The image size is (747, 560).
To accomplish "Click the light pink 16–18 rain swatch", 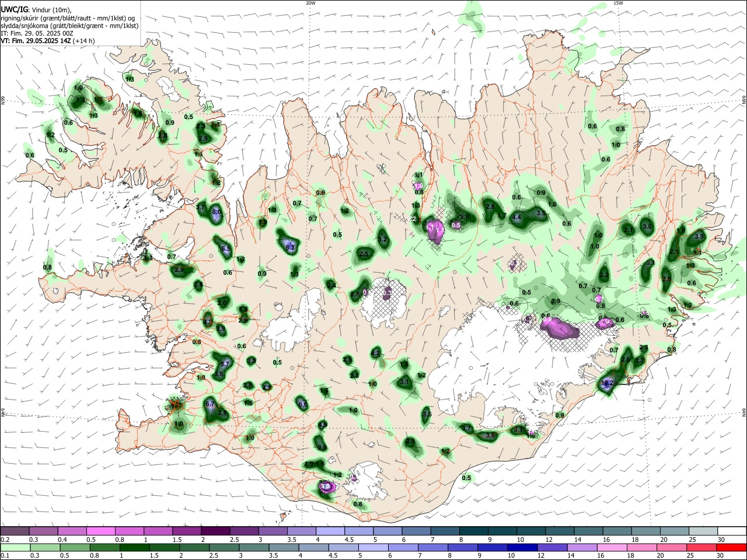I will 612,548.
